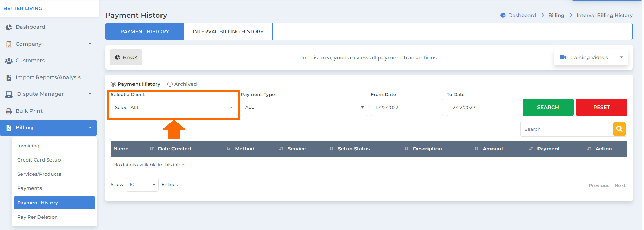Click the Import Reports/Analysis file icon
This screenshot has height=230, width=644.
click(x=9, y=78)
